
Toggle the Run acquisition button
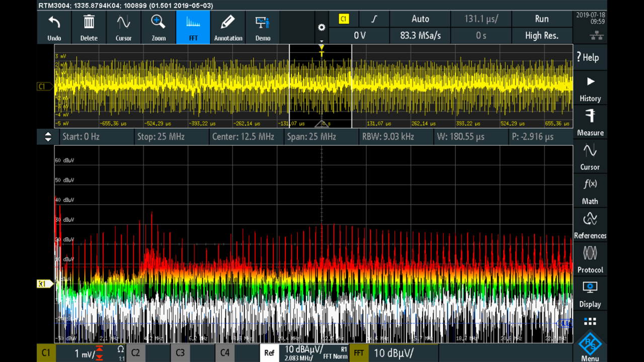(542, 19)
